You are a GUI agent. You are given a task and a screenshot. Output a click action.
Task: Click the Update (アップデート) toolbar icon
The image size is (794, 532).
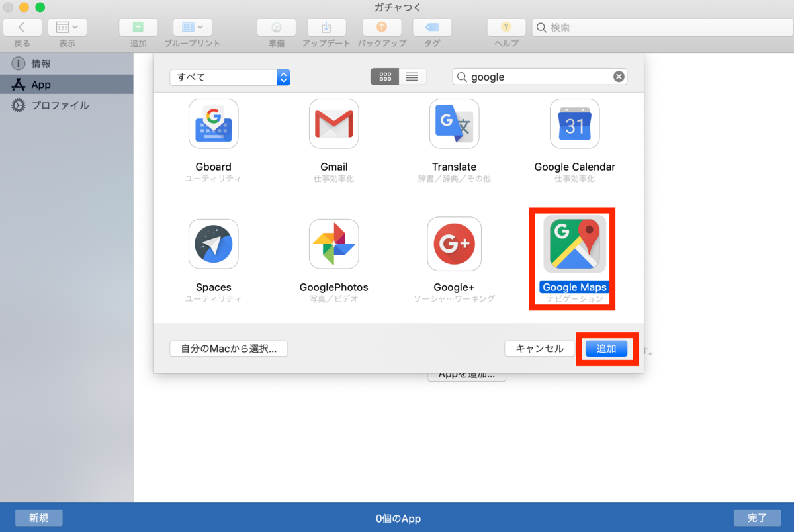326,27
